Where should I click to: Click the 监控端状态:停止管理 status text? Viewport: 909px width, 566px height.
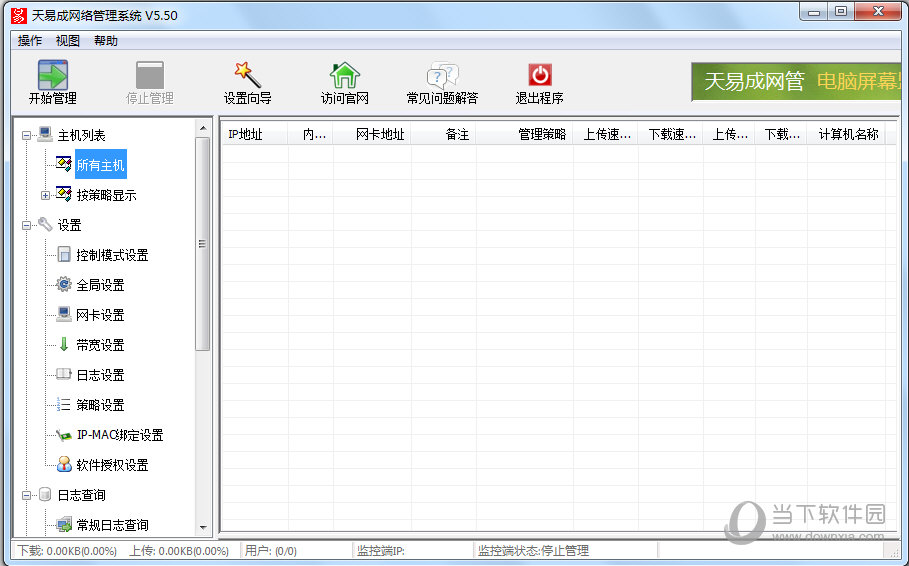click(533, 550)
